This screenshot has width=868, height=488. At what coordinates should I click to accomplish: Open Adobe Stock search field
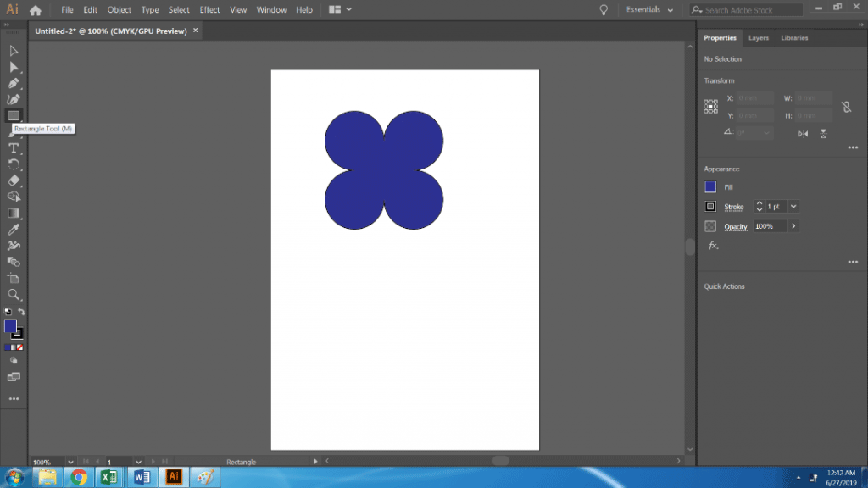click(x=746, y=9)
